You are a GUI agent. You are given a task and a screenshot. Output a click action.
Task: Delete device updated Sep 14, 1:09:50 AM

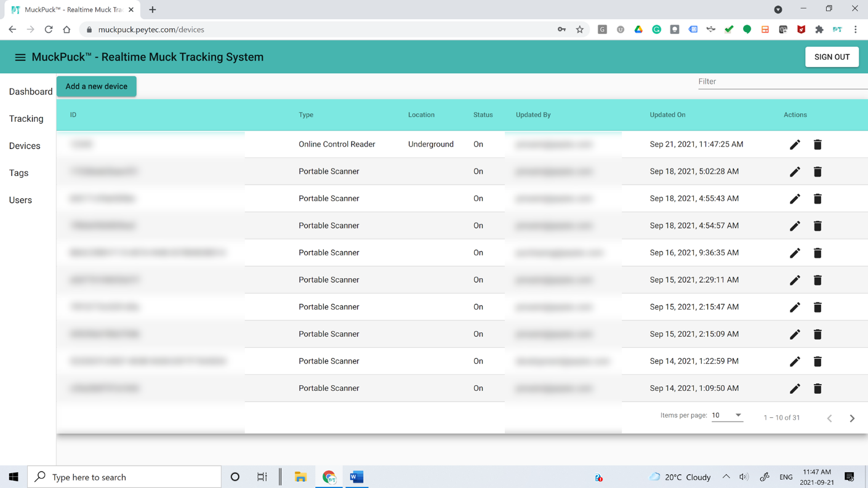click(818, 388)
